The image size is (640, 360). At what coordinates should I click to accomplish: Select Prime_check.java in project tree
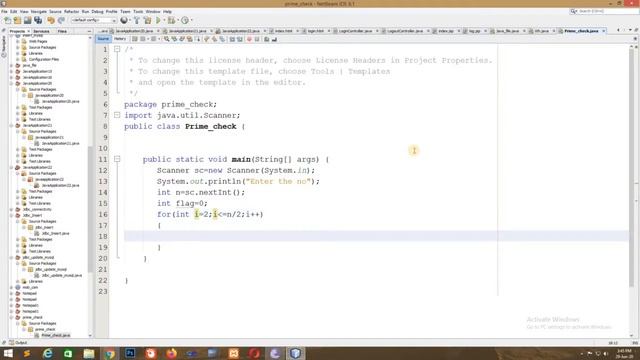click(56, 335)
